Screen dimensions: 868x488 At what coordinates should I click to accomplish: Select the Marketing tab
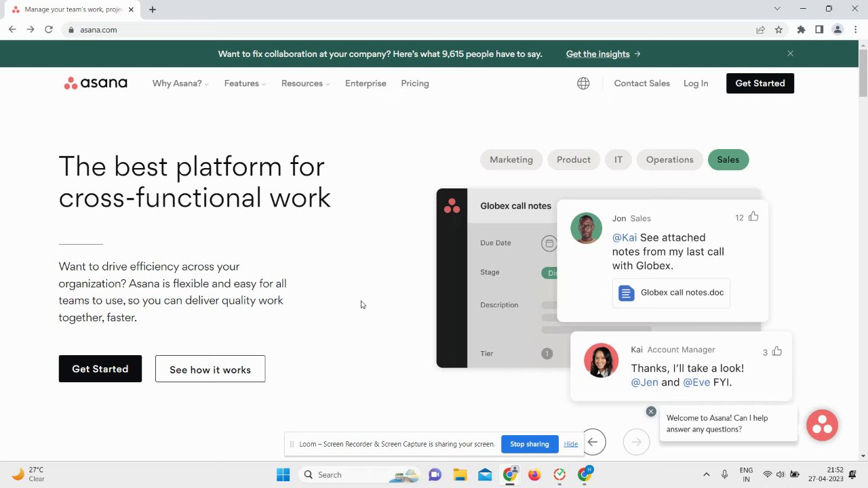coord(511,160)
